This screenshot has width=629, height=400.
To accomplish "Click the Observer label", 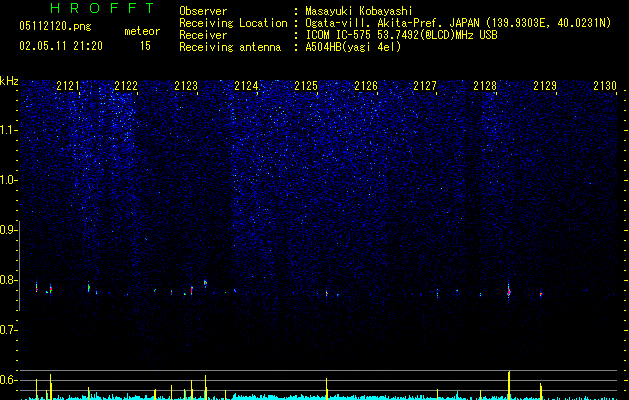I will 203,11.
